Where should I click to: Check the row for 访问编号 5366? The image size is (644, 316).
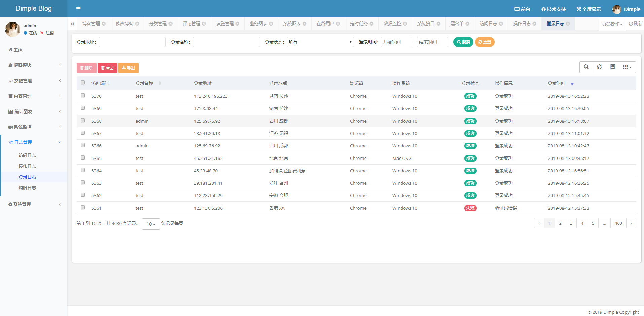[83, 145]
